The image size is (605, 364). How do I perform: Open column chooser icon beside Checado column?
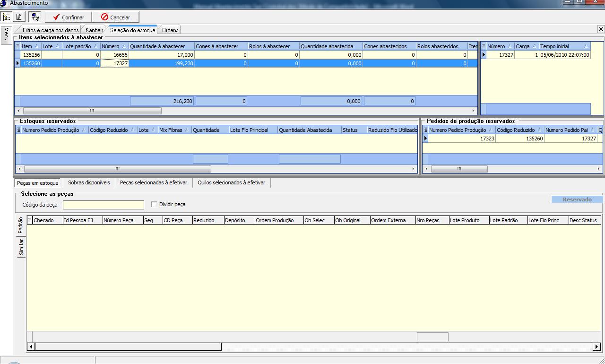[30, 220]
